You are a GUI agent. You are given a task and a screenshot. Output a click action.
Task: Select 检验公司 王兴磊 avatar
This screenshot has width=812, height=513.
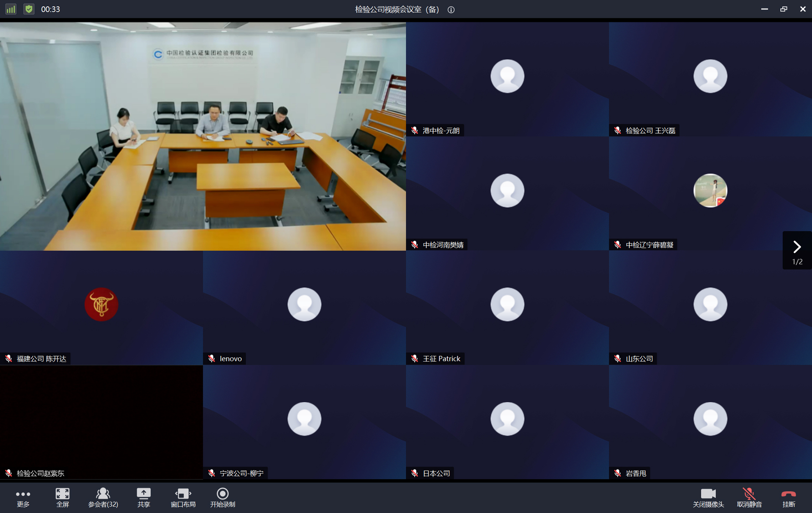coord(710,76)
